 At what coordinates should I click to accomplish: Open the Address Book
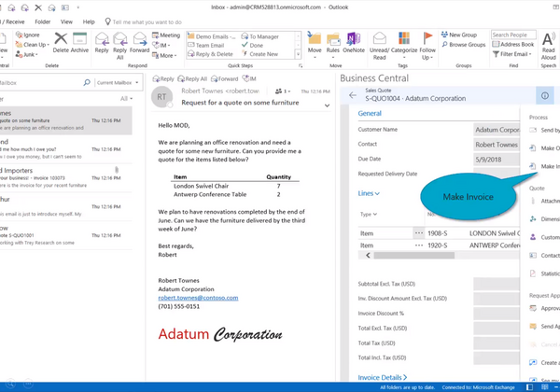(x=512, y=44)
